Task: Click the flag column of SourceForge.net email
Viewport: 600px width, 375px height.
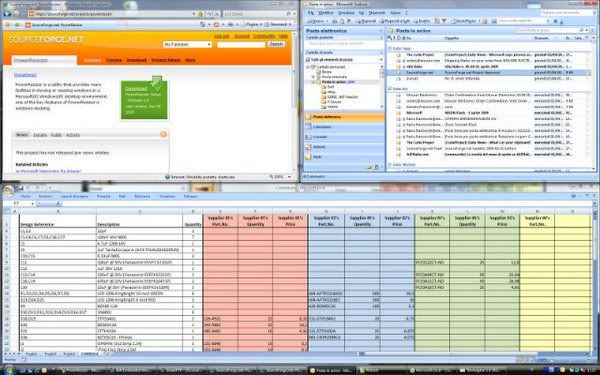Action: point(588,72)
